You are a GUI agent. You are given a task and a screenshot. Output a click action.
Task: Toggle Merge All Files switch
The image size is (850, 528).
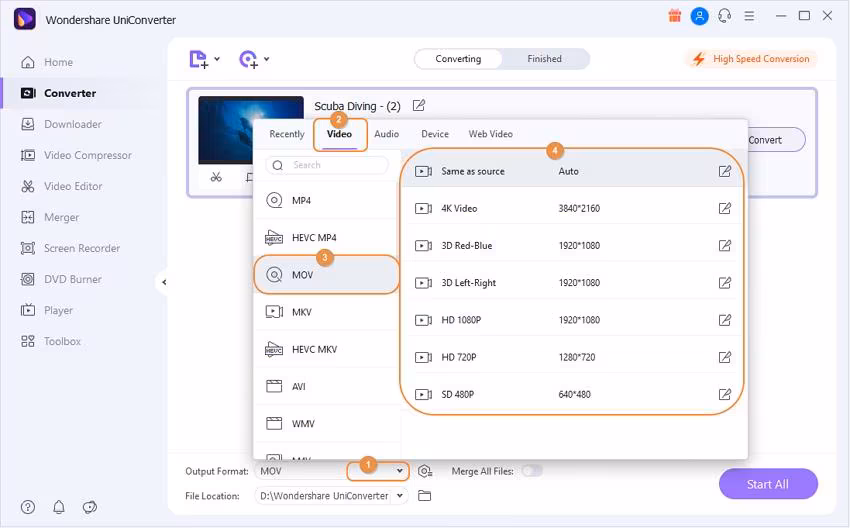coord(532,471)
